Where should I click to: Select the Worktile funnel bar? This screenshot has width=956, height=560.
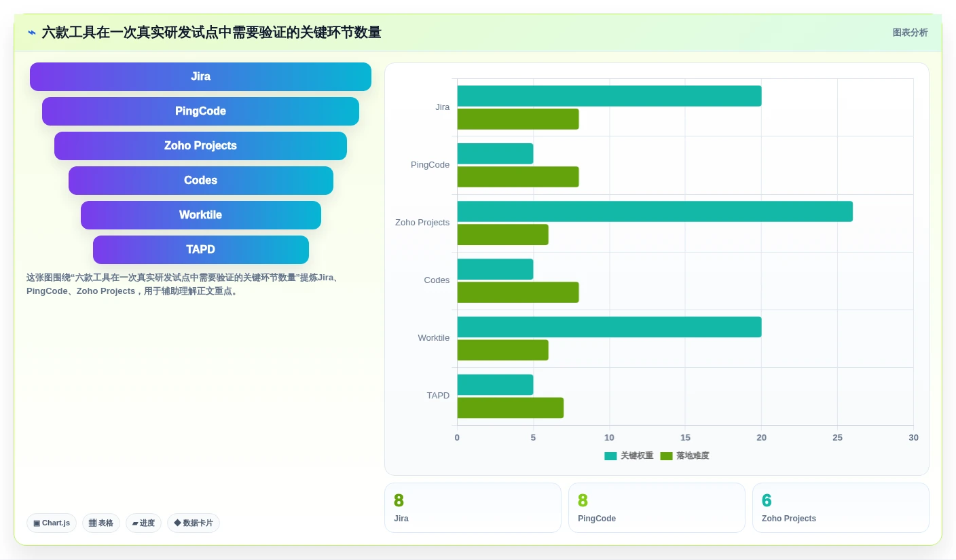coord(201,215)
